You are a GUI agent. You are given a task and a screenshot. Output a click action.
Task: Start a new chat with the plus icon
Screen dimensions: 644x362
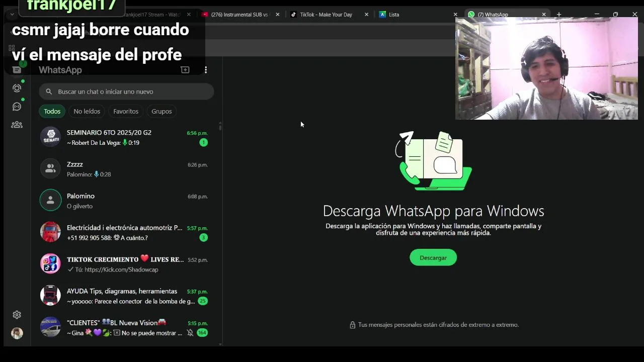point(185,70)
